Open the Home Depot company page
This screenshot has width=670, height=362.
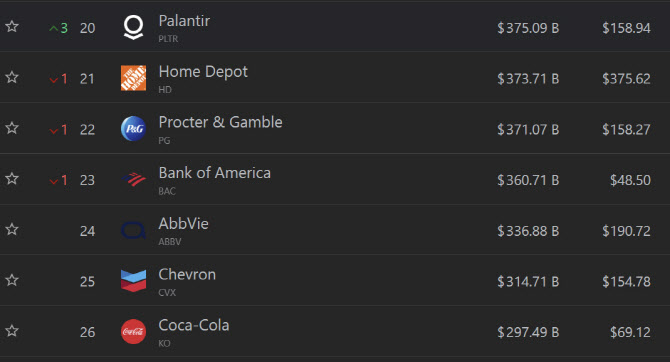pyautogui.click(x=203, y=72)
